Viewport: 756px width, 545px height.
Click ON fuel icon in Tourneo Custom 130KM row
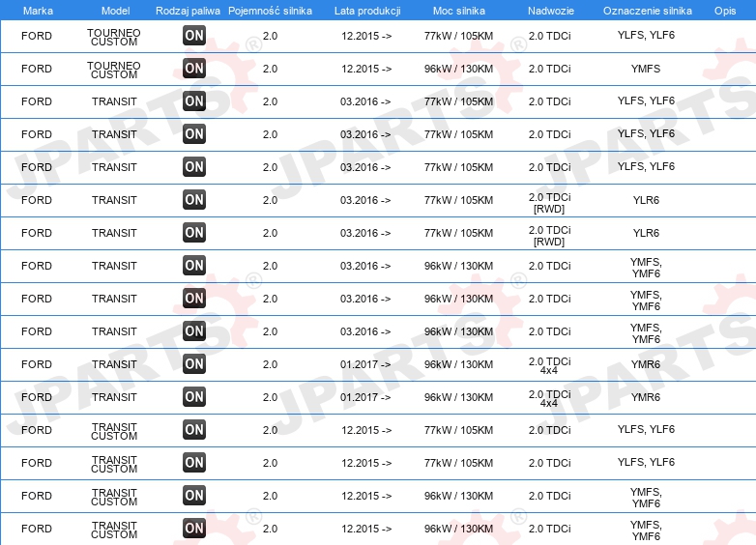pyautogui.click(x=194, y=68)
